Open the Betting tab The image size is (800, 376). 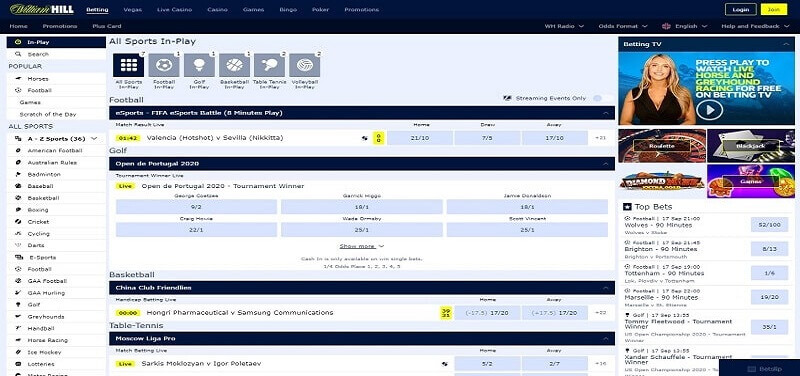point(97,10)
